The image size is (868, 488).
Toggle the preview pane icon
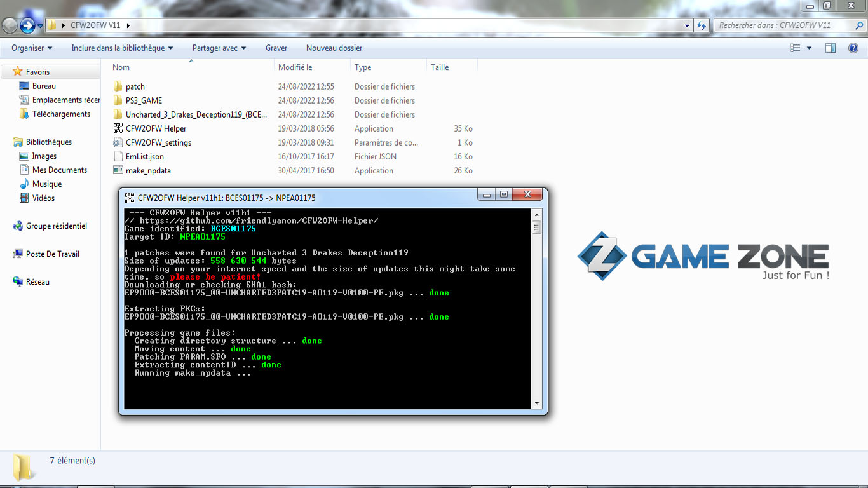pyautogui.click(x=830, y=48)
